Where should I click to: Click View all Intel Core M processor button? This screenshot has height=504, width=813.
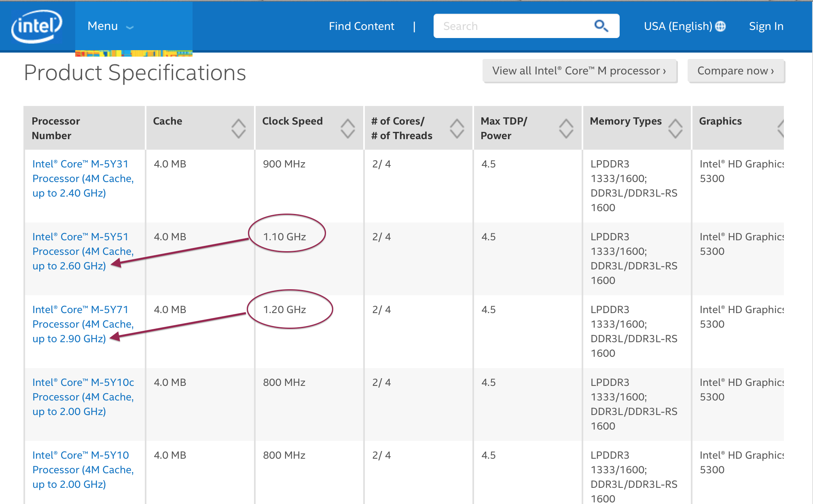(x=579, y=71)
